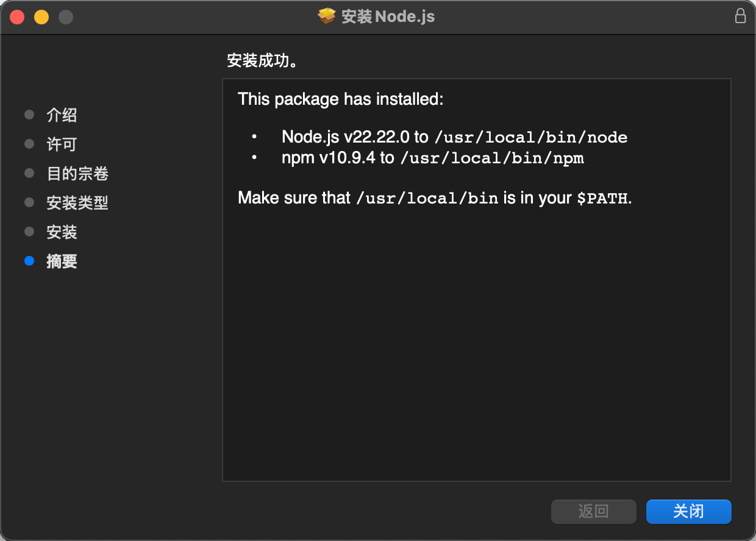
Task: Choose the 摘要 step label
Action: tap(62, 261)
